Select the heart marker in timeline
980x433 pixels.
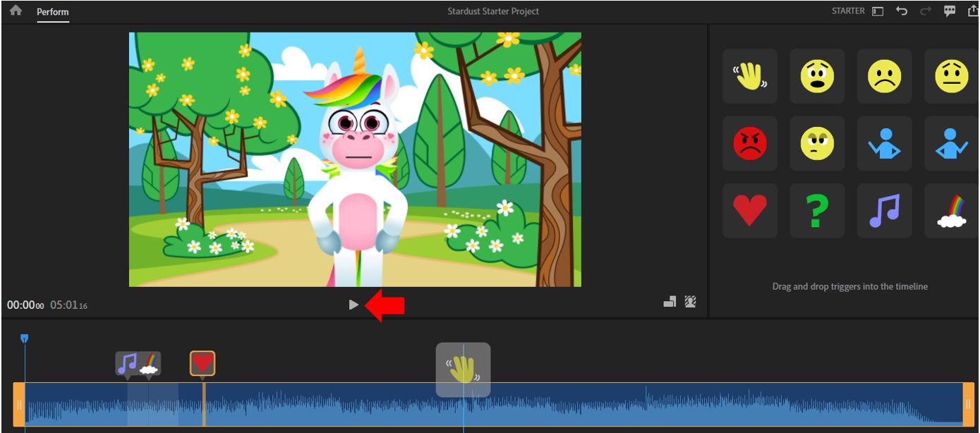point(202,364)
